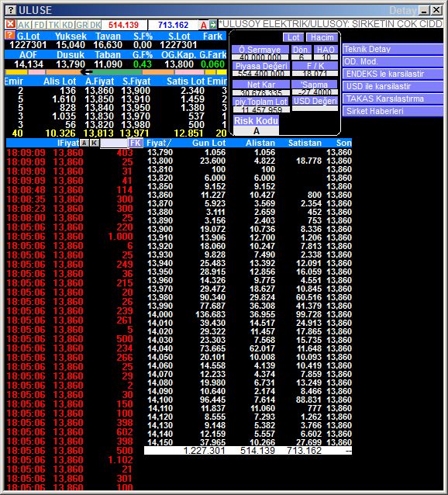448x495 pixels.
Task: Click the green arrow icon in toolbar
Action: pyautogui.click(x=213, y=25)
